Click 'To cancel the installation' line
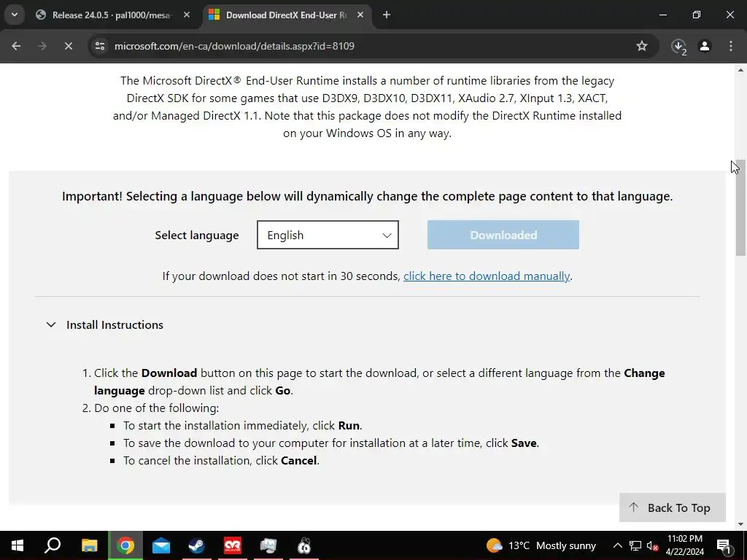Screen dimensions: 747x560 (221, 461)
